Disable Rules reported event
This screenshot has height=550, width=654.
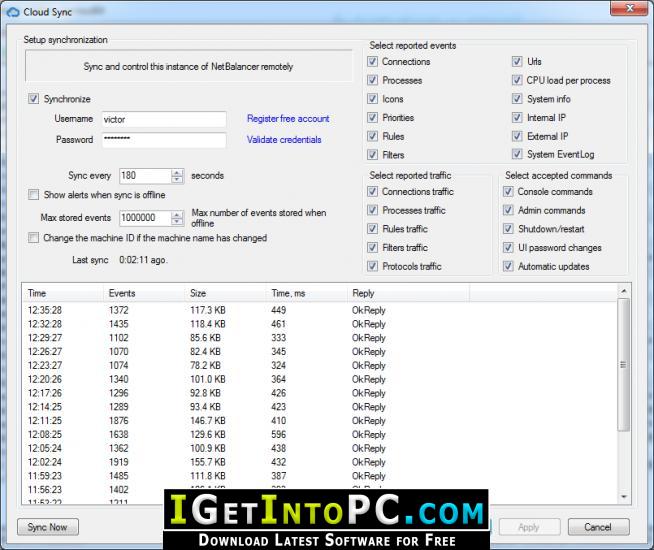(372, 136)
